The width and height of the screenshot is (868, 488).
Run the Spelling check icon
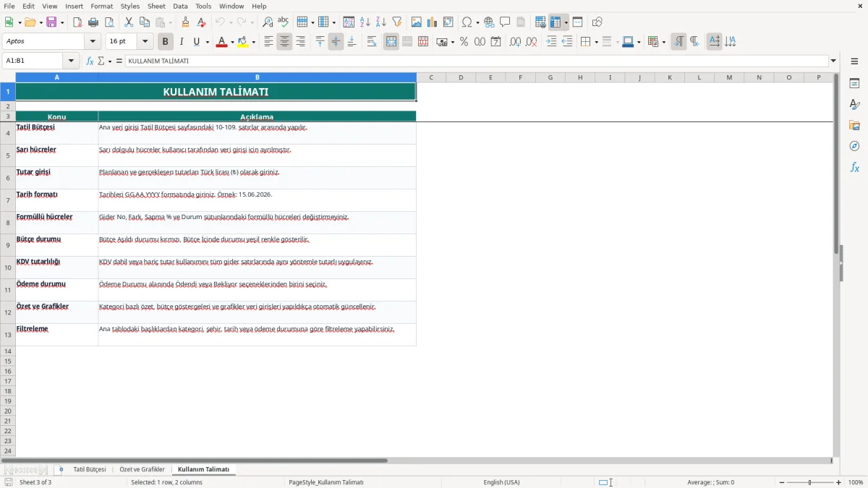click(284, 22)
